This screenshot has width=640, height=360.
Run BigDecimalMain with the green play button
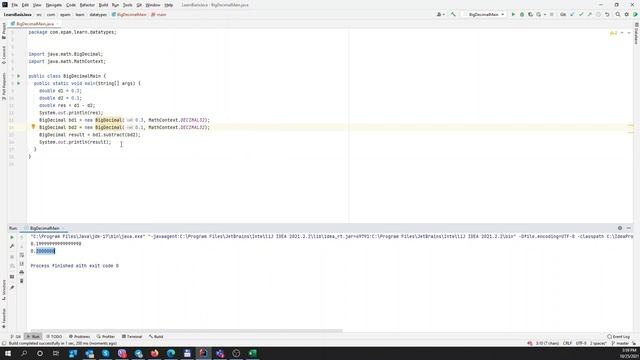513,14
